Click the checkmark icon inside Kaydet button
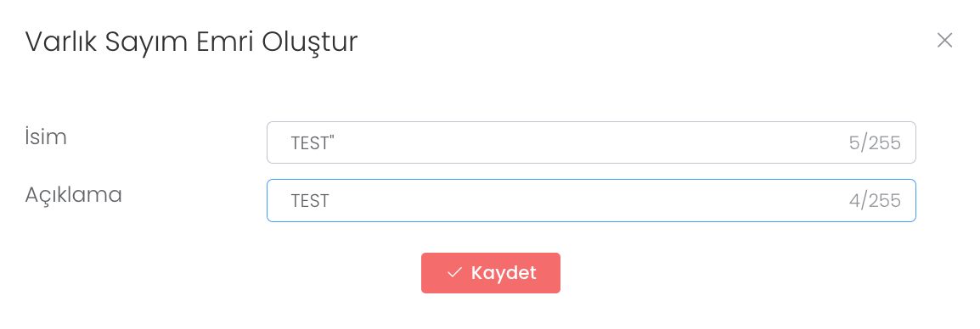The image size is (980, 329). coord(454,273)
